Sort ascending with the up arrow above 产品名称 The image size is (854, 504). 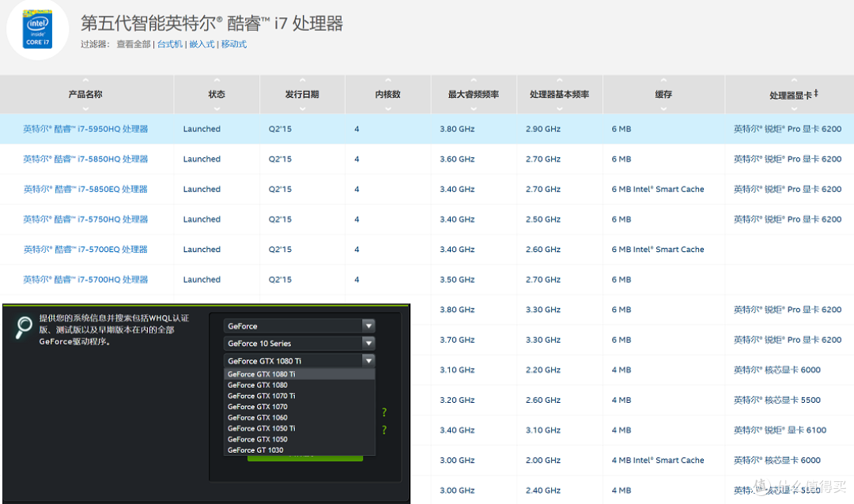tap(85, 81)
